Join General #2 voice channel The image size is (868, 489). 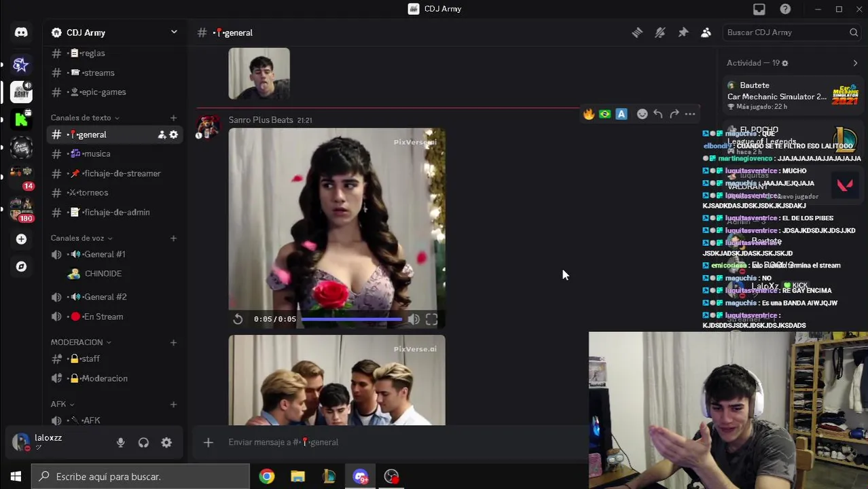[115, 297]
